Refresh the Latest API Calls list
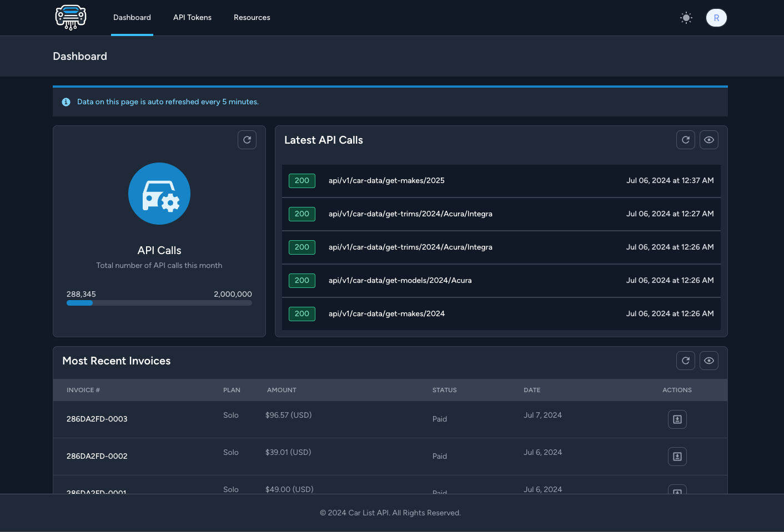 [x=685, y=140]
